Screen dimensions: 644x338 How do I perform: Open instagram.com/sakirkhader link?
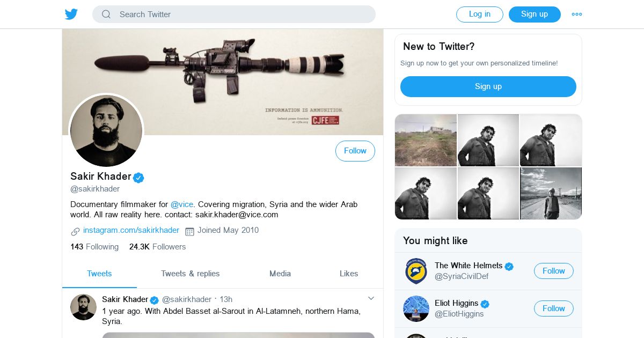pos(131,230)
